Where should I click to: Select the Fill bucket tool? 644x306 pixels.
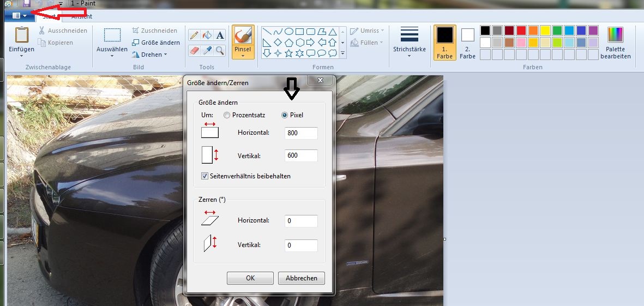pos(207,35)
